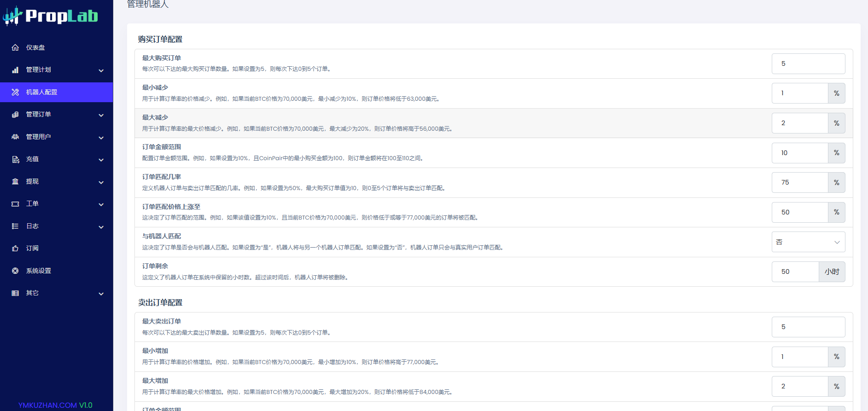Click the 机器人配置 tools icon
This screenshot has width=868, height=411.
(x=15, y=92)
